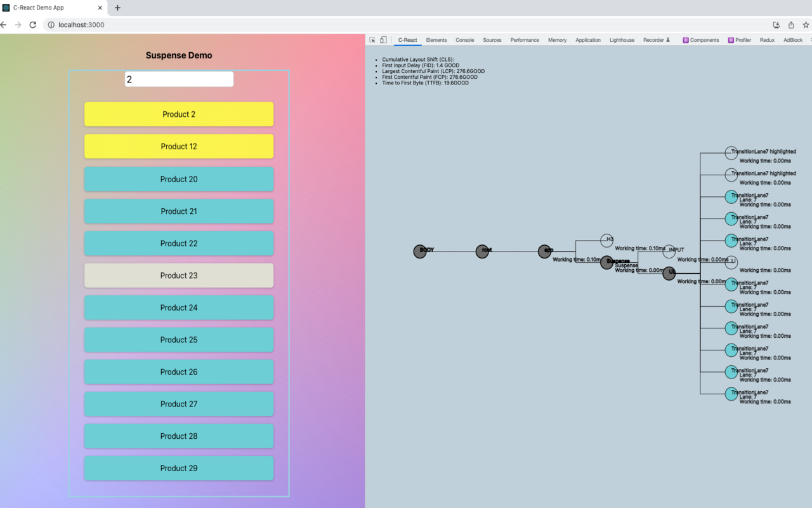Bookmark this page with the star icon

806,25
